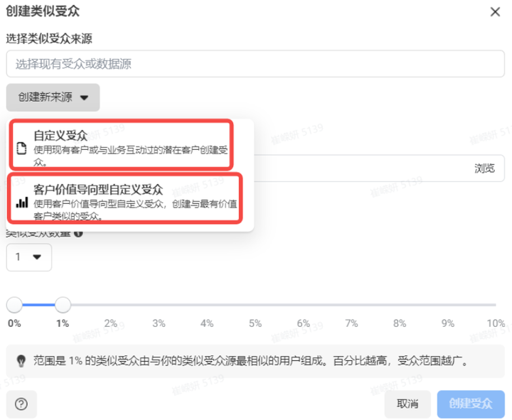Click the caret arrow in 创建新来源 button

coord(85,98)
